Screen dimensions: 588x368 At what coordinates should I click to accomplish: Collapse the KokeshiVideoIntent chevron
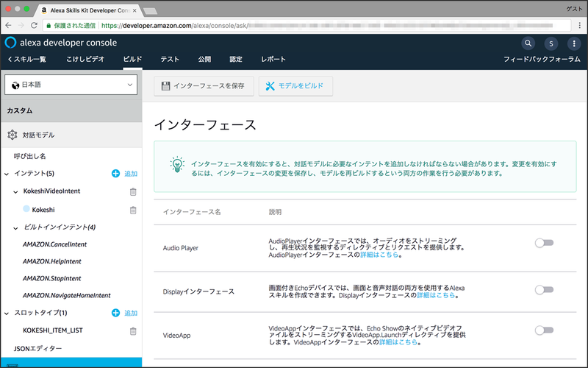15,192
